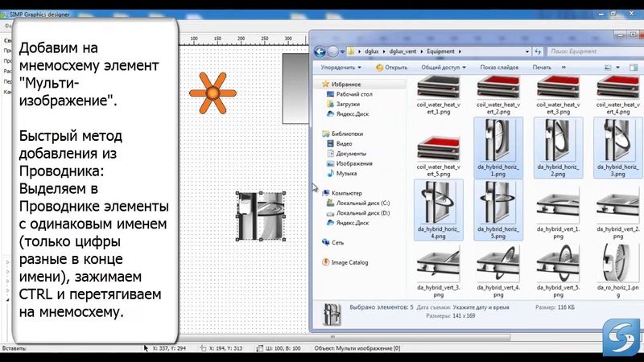This screenshot has height=362, width=644.
Task: Click Печать in the Explorer toolbar
Action: pyautogui.click(x=542, y=68)
